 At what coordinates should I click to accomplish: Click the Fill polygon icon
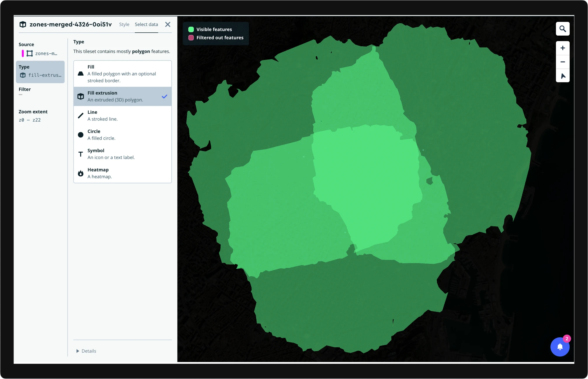tap(81, 74)
